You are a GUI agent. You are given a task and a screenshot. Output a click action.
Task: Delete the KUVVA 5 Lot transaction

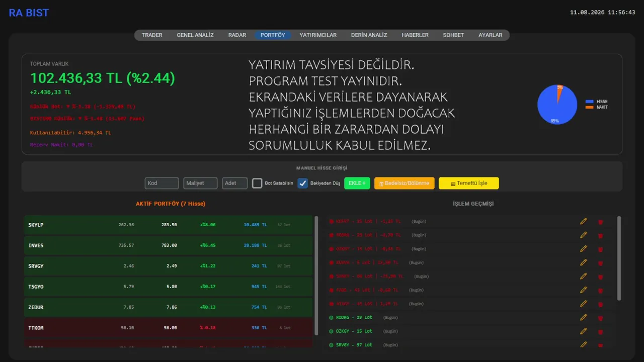tap(600, 263)
